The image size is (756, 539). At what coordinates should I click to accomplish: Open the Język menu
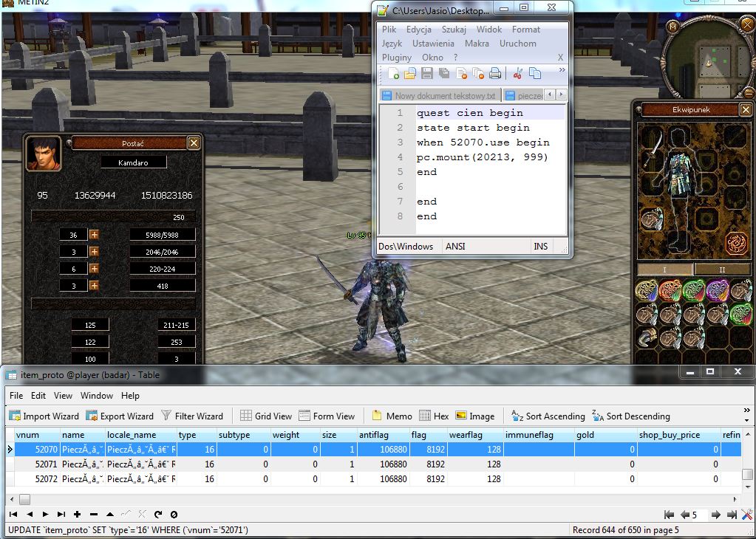coord(392,44)
